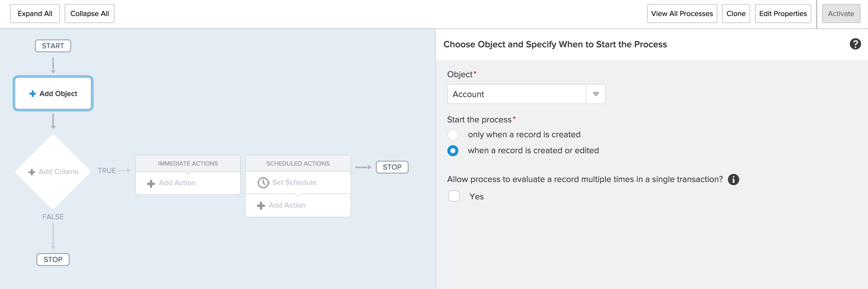Click the STOP node after Scheduled Actions
Viewport: 868px width, 289px height.
click(x=392, y=167)
